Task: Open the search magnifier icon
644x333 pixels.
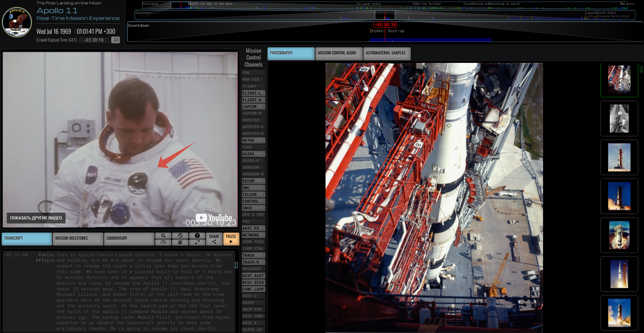Action: pos(163,235)
